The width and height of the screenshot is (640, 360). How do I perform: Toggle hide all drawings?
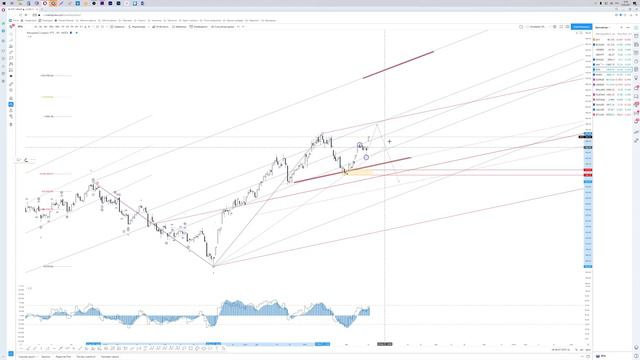(11, 116)
